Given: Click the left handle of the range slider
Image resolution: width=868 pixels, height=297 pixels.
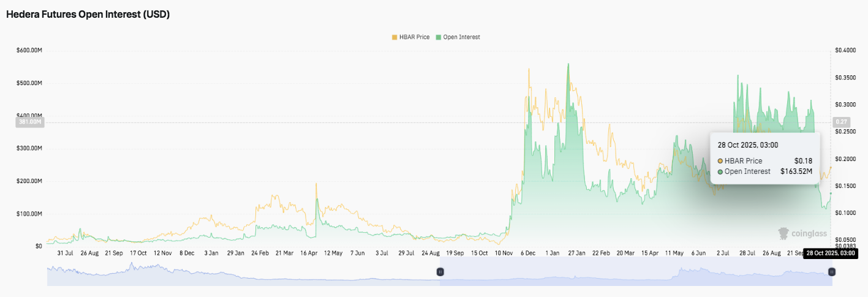Looking at the screenshot, I should point(440,271).
